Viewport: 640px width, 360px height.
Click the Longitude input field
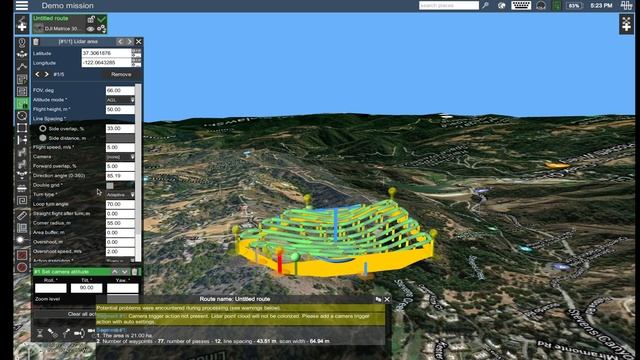click(x=106, y=63)
